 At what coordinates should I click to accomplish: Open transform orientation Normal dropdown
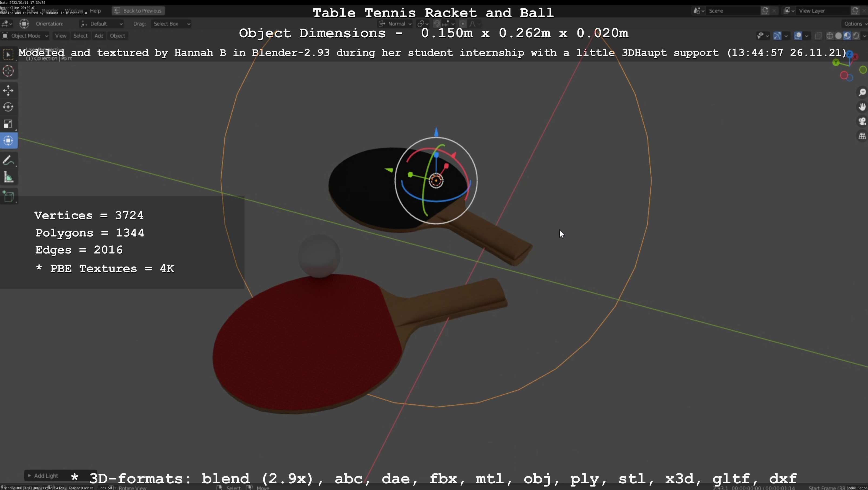(395, 23)
